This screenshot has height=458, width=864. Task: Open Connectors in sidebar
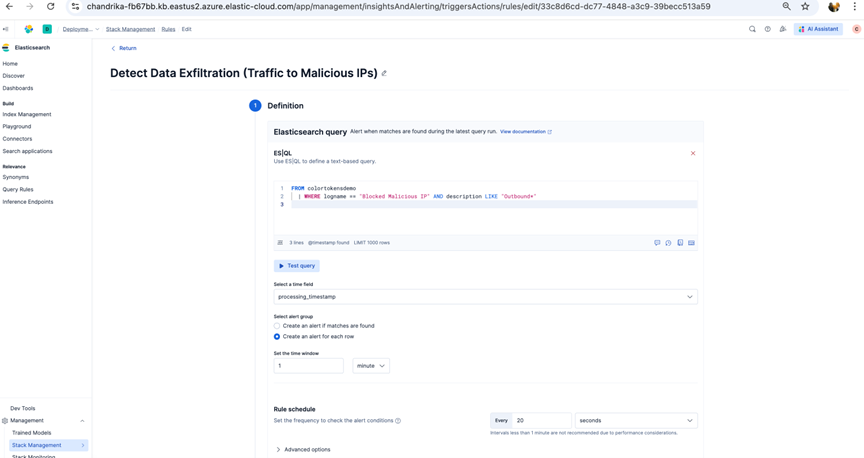[x=17, y=139]
